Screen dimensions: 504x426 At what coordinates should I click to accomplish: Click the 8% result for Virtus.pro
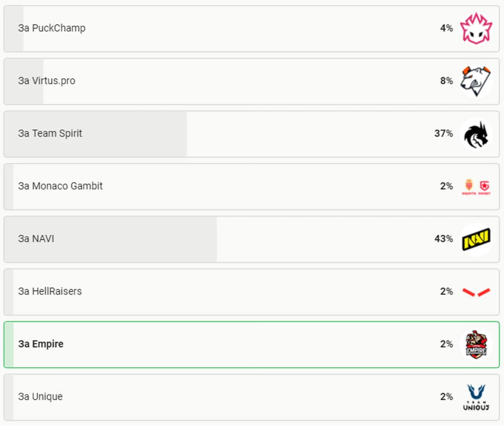(446, 81)
